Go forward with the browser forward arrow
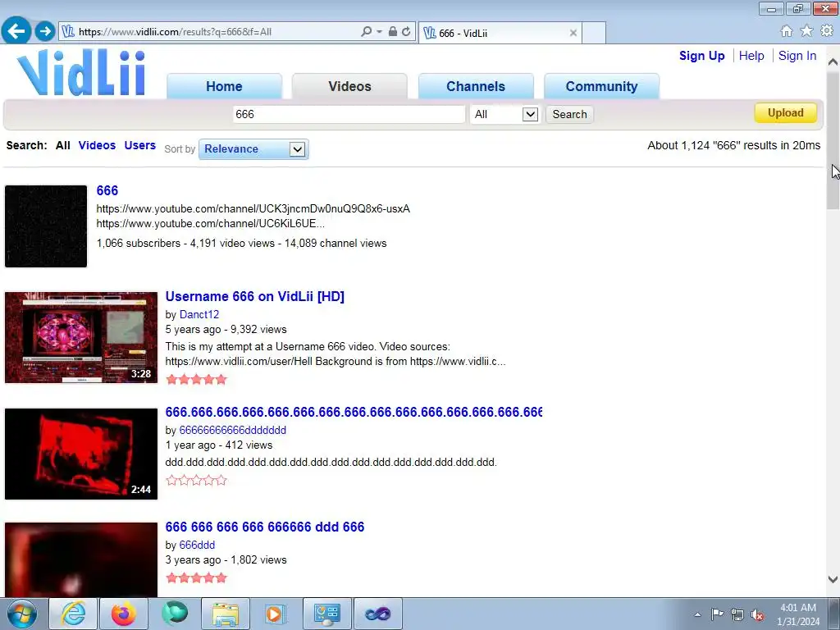 tap(45, 31)
